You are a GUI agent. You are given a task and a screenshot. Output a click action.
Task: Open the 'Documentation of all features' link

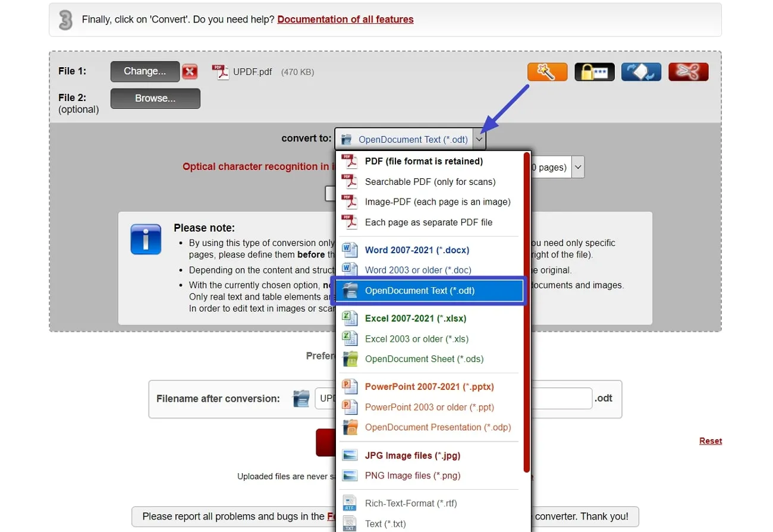(x=345, y=18)
